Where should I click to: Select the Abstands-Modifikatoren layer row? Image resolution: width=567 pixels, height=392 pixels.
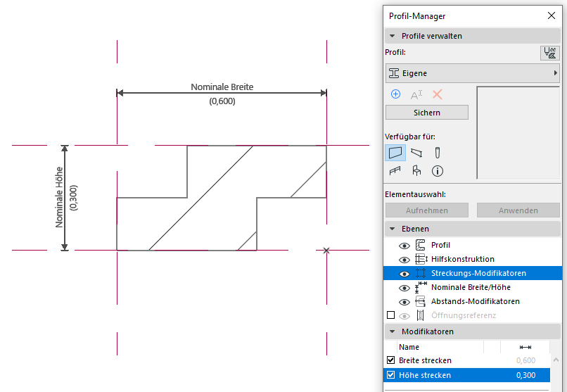[x=473, y=301]
